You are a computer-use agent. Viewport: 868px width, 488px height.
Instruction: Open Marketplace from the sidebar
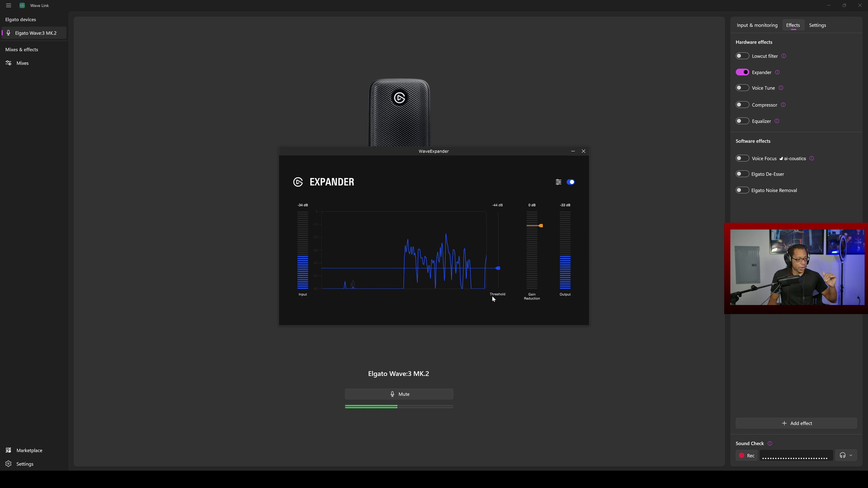pos(34,450)
